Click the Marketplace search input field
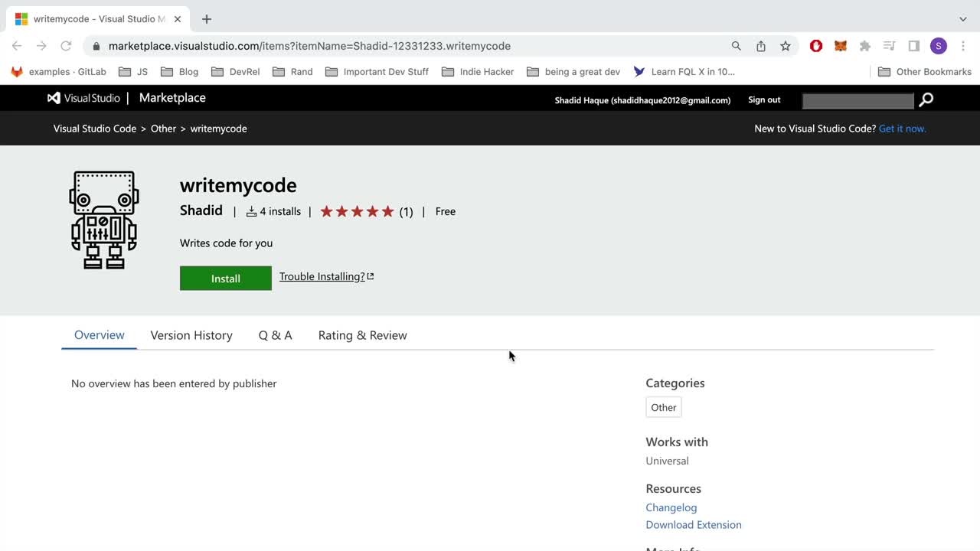Screen dimensions: 980x551 pos(858,100)
